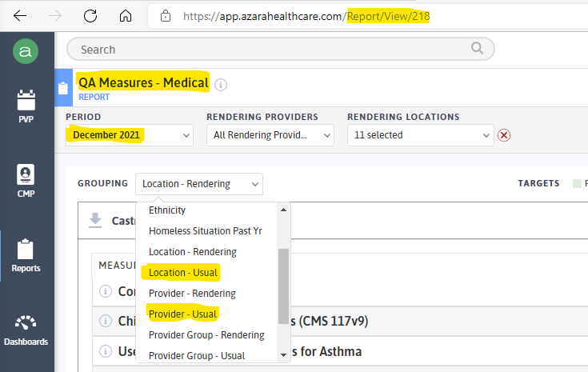Open Rendering Locations dropdown with 11 selected

[x=420, y=135]
